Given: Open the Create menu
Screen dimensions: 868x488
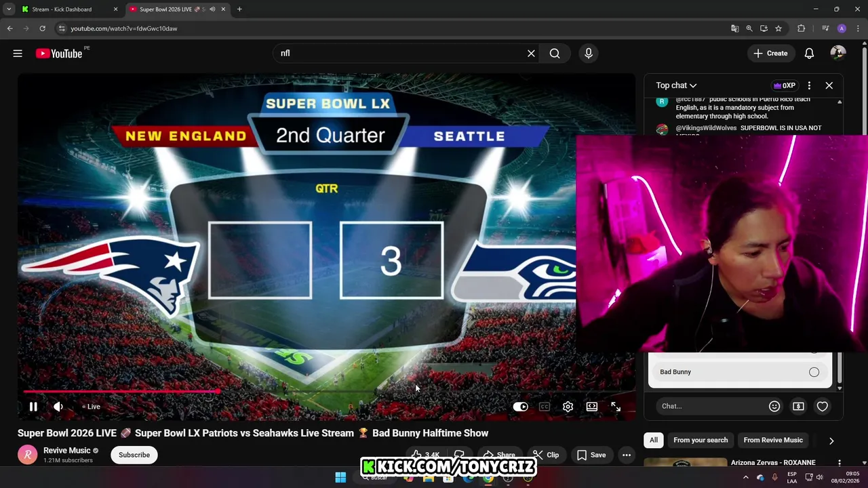Looking at the screenshot, I should coord(771,54).
